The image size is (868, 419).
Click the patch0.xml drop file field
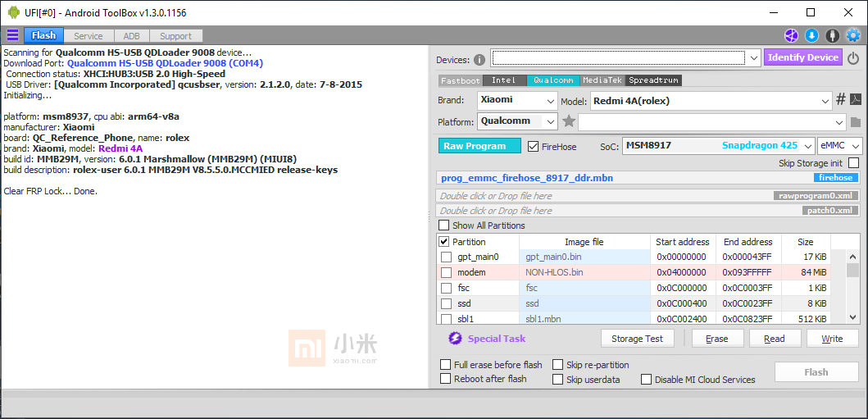pos(648,211)
